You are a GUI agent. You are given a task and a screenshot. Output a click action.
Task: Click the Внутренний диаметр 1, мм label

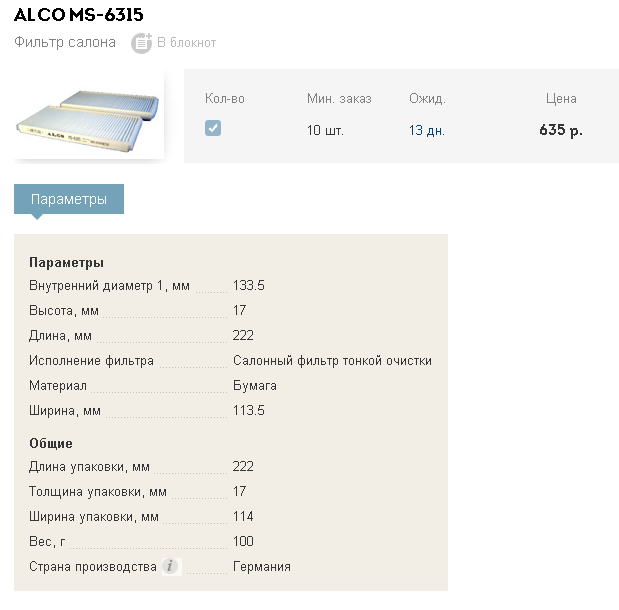[109, 286]
